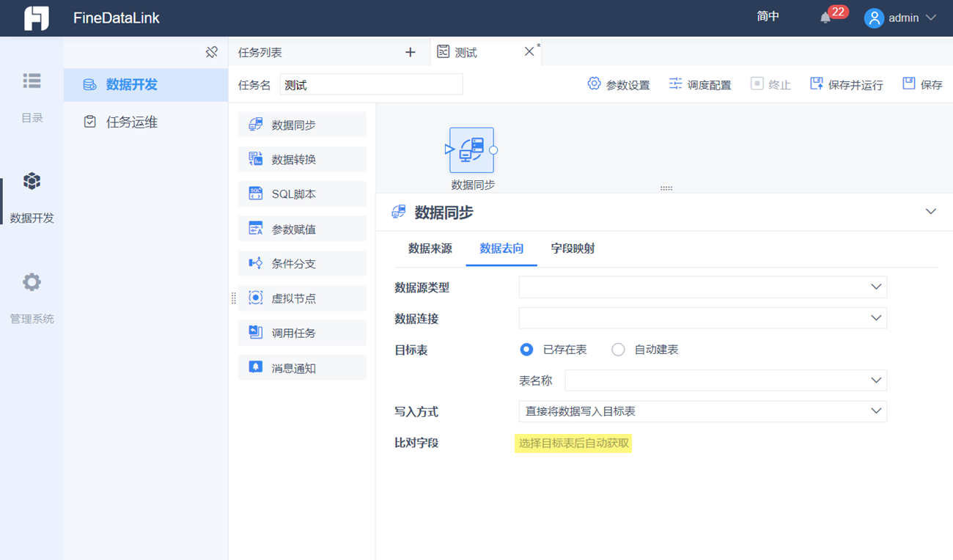Open the 管理系统 gear icon
953x560 pixels.
pos(32,282)
